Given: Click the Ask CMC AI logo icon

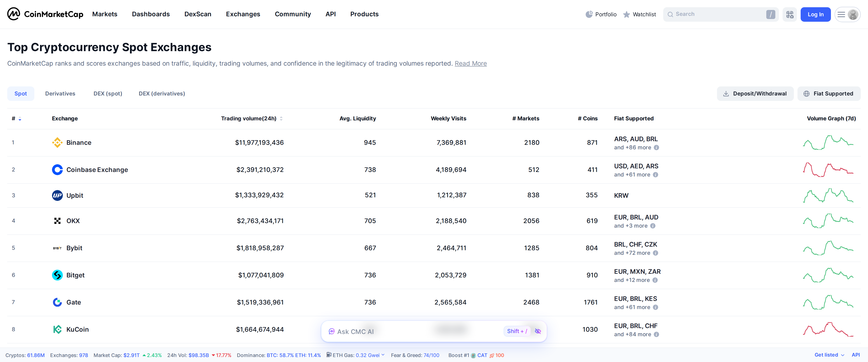Looking at the screenshot, I should coord(332,331).
